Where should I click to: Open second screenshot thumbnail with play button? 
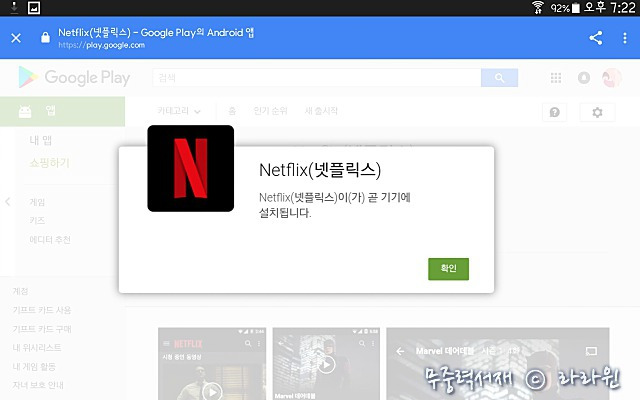[x=326, y=364]
